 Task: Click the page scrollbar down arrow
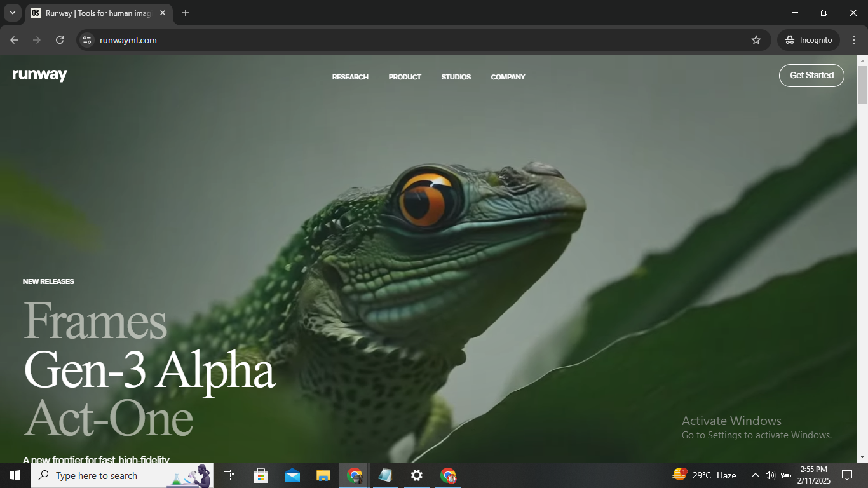point(862,457)
